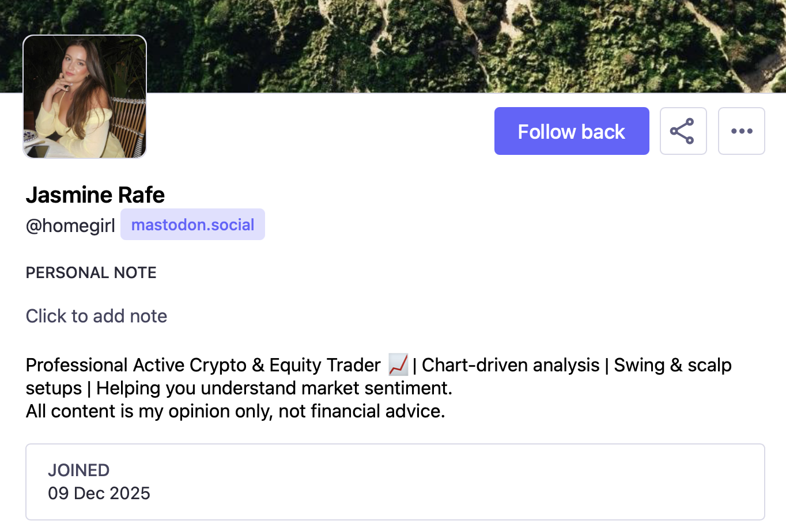Click 'Helping you understand market sentiment' text
The image size is (786, 532).
(x=274, y=388)
